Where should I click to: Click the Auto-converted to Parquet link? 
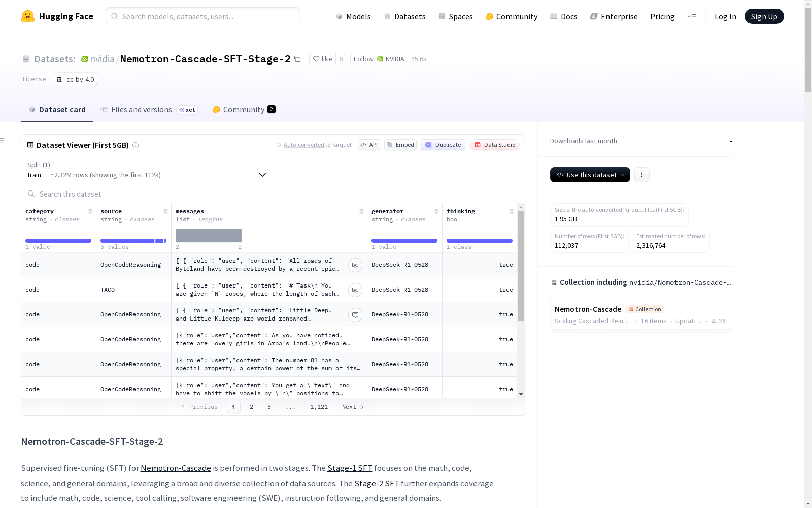[317, 145]
